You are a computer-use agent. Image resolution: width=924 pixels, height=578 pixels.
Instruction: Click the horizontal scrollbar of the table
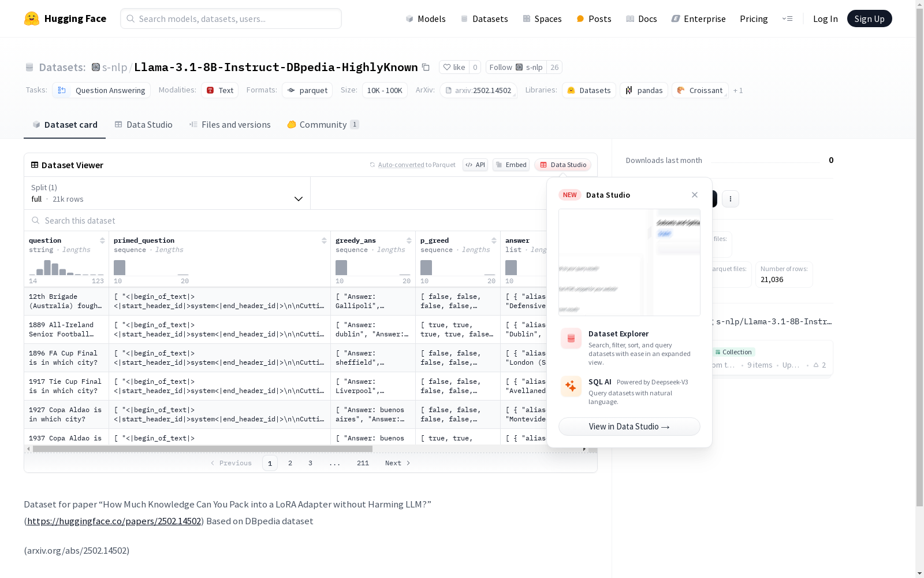coord(203,449)
